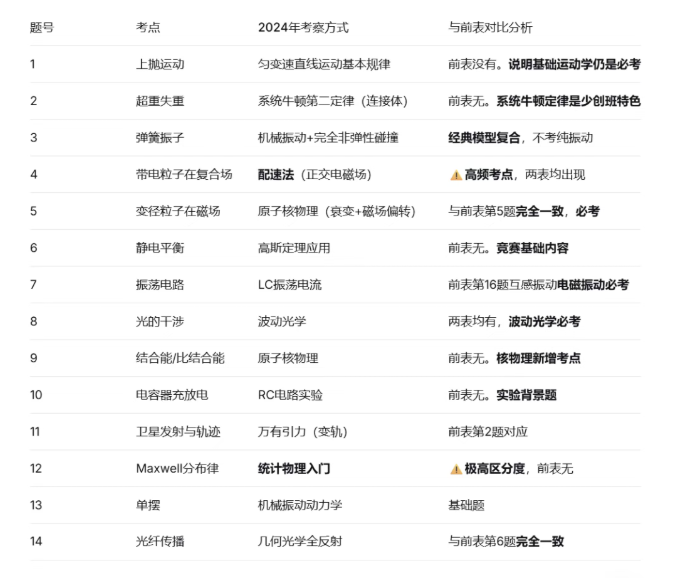
Task: Select the LC振荡电流 cell
Action: pyautogui.click(x=290, y=285)
